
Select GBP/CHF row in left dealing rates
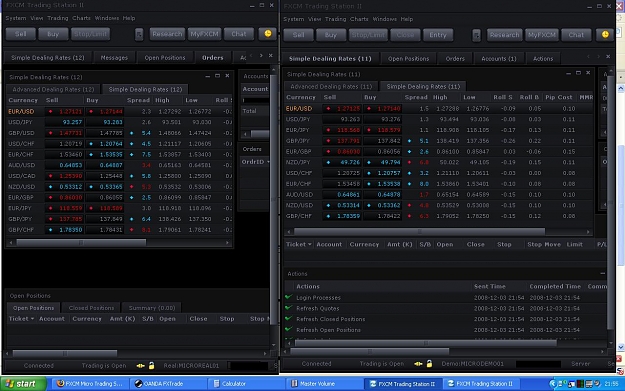pyautogui.click(x=120, y=230)
